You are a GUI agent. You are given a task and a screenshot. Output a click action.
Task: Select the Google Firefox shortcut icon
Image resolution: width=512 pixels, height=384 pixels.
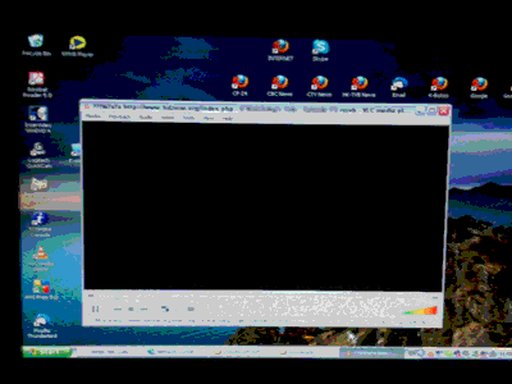[x=479, y=88]
